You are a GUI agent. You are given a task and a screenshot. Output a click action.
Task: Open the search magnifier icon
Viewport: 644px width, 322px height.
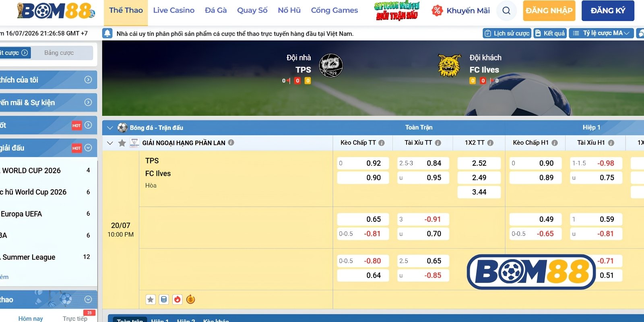506,11
